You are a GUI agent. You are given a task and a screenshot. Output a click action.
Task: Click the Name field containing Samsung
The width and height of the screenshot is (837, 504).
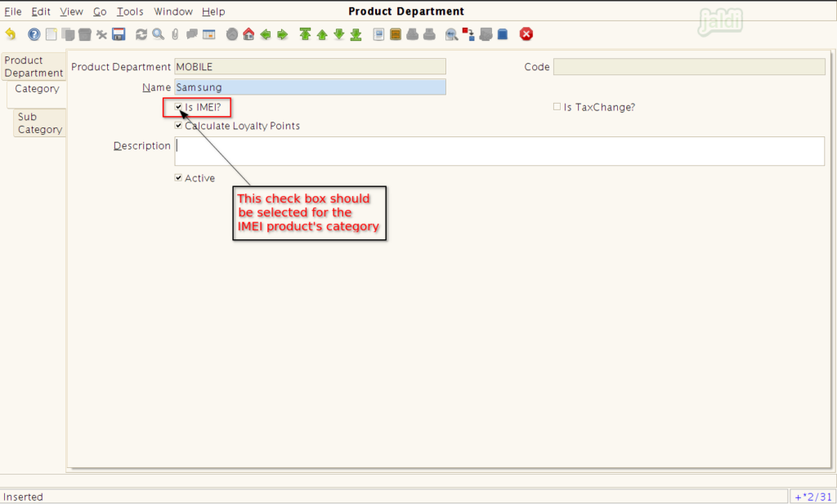(x=310, y=87)
